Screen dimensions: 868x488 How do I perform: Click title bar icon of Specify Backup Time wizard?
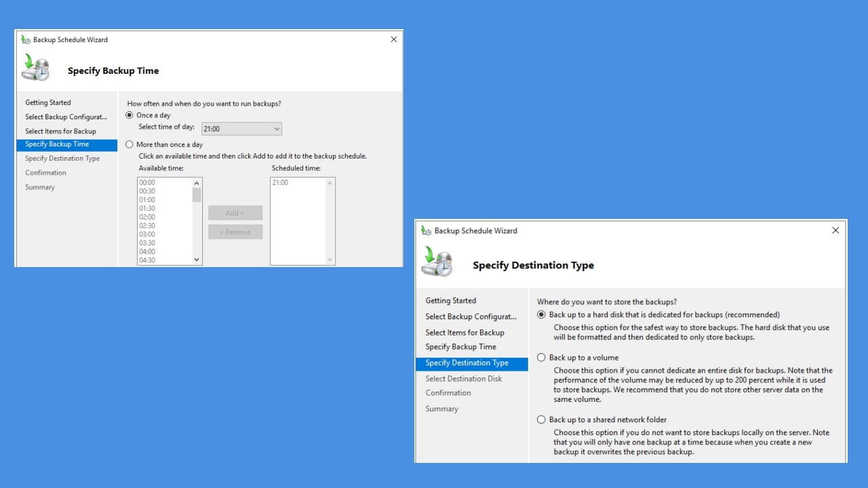tap(26, 39)
